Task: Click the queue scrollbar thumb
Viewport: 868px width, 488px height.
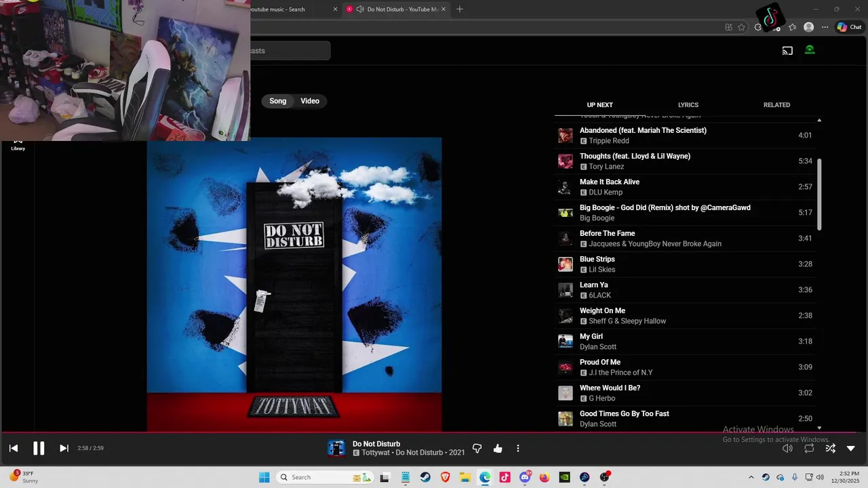Action: (819, 195)
